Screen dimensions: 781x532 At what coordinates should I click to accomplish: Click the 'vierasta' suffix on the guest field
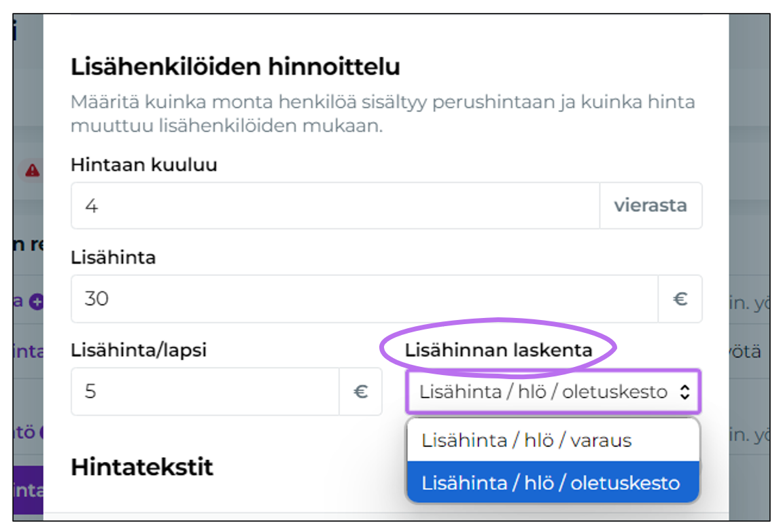point(650,205)
